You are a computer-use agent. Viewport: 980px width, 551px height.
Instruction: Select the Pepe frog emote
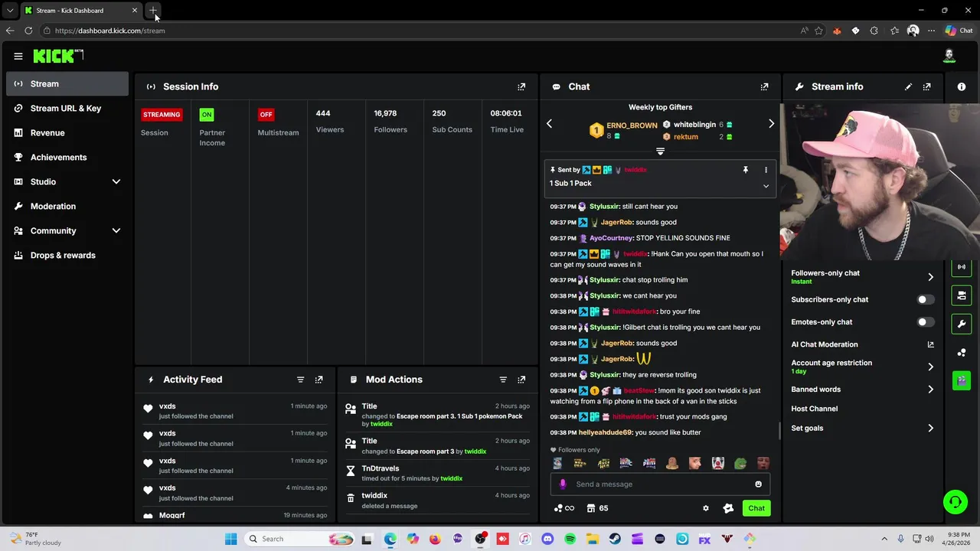click(740, 463)
